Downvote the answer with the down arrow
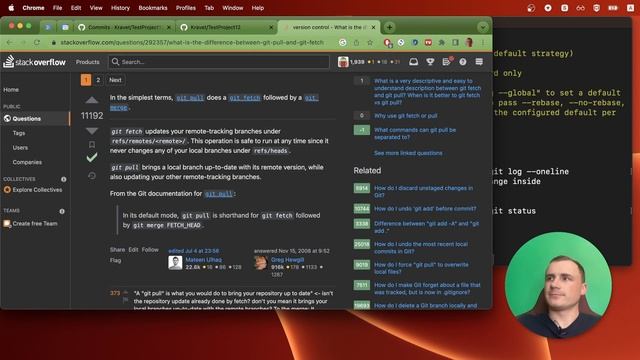 92,131
